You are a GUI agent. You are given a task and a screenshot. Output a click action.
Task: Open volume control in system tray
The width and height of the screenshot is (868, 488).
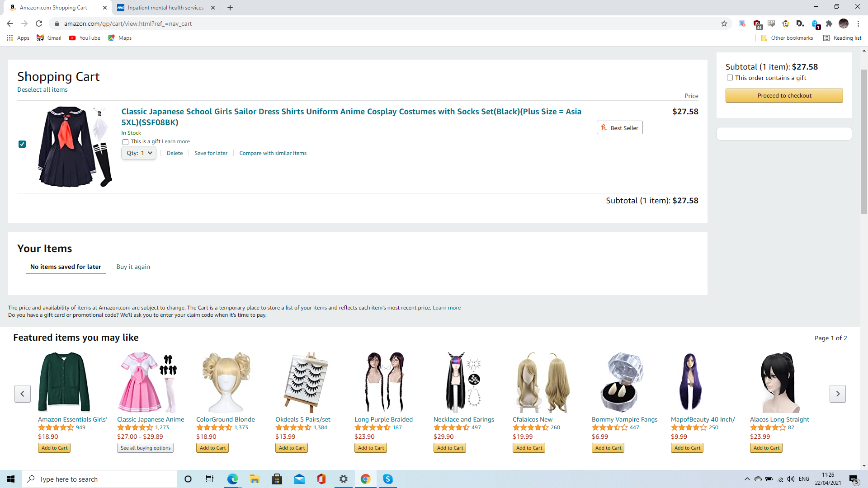791,479
